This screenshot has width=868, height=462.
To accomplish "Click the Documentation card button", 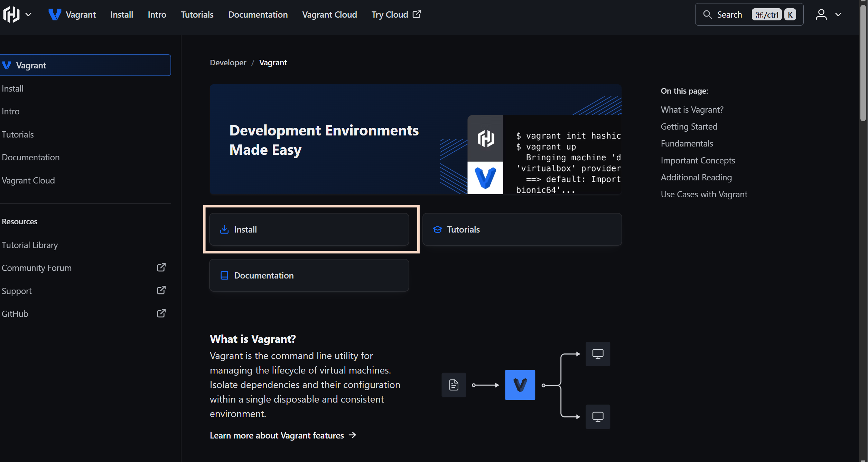I will click(309, 275).
